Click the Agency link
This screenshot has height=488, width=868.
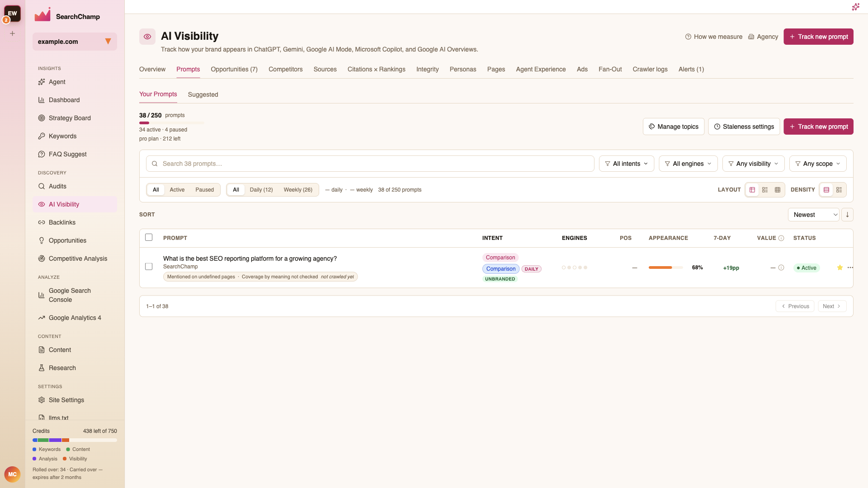[763, 37]
